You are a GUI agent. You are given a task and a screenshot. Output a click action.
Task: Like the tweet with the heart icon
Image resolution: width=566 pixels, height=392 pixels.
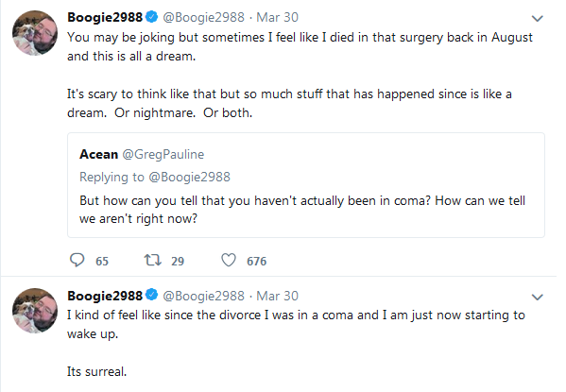pos(229,261)
